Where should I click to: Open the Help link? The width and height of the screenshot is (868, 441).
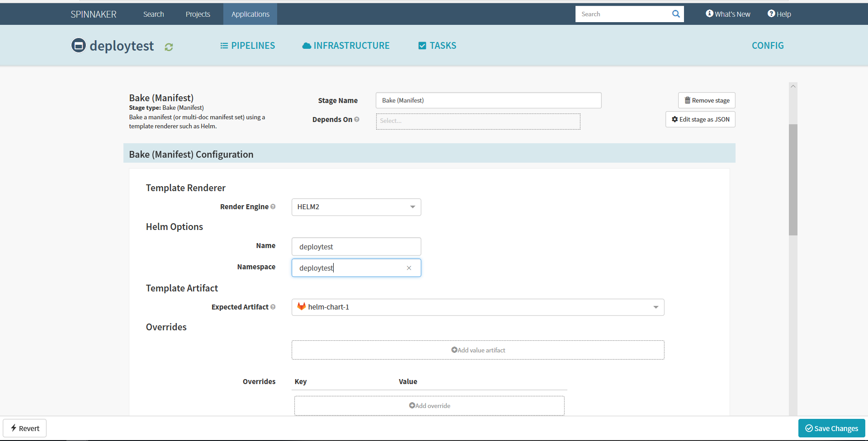[x=779, y=14]
